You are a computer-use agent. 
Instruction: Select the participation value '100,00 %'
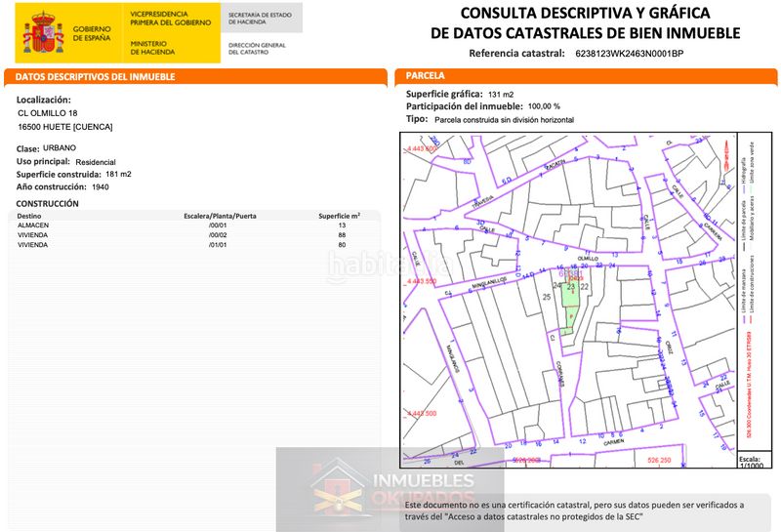(x=544, y=106)
